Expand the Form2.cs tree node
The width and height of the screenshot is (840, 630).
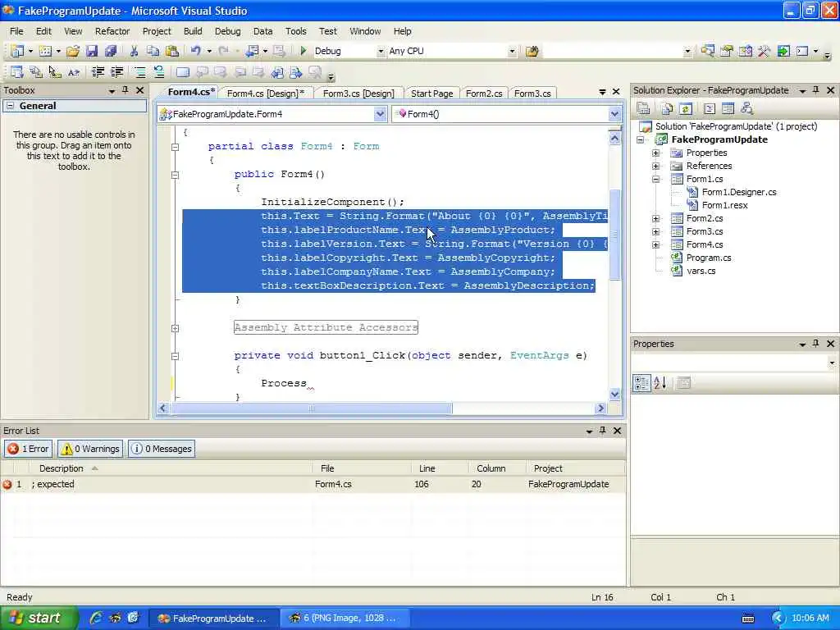click(655, 218)
